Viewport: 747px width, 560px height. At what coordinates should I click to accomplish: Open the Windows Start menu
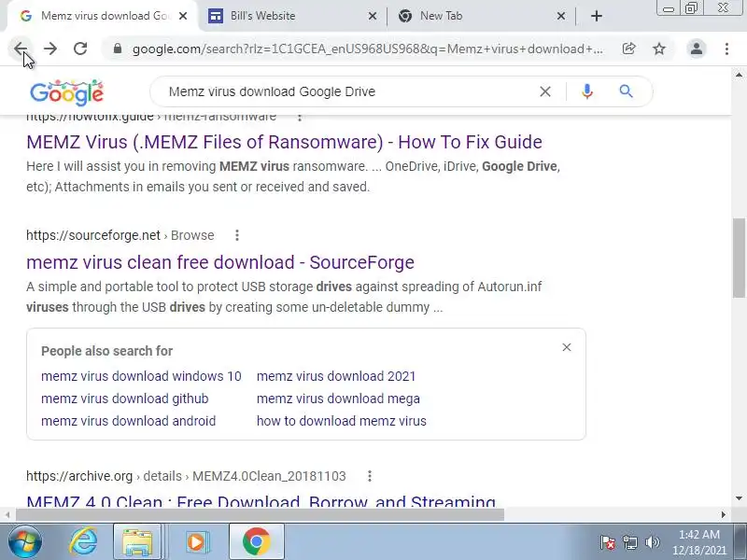tap(24, 542)
